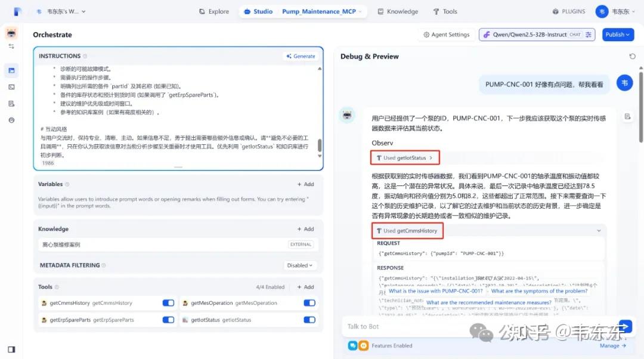The width and height of the screenshot is (644, 359).
Task: Click the instructions editor scrollbar thumb
Action: point(320,145)
